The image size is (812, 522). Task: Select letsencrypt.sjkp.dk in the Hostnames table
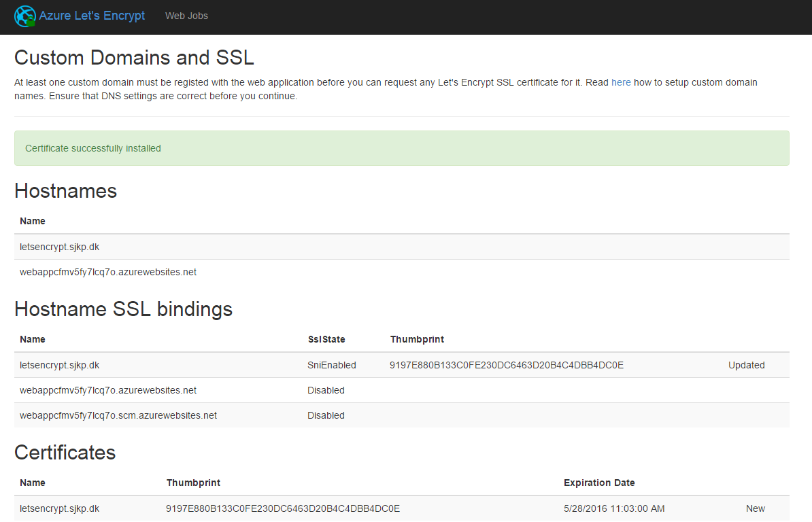tap(60, 247)
